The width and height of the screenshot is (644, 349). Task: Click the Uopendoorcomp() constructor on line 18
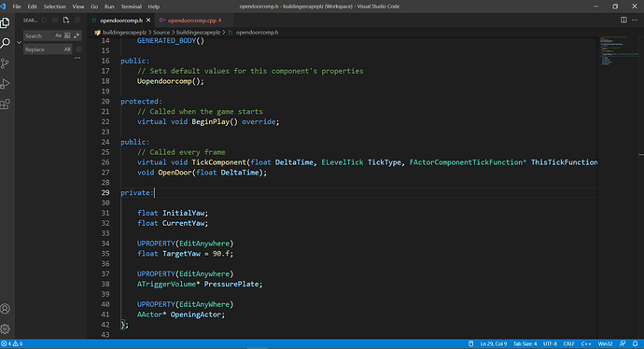tap(168, 81)
